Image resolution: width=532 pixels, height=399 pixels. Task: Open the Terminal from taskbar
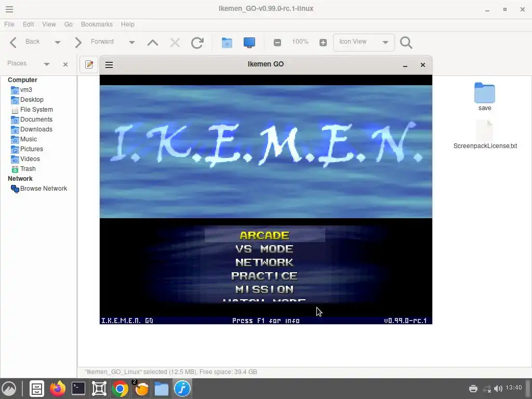[x=78, y=389]
